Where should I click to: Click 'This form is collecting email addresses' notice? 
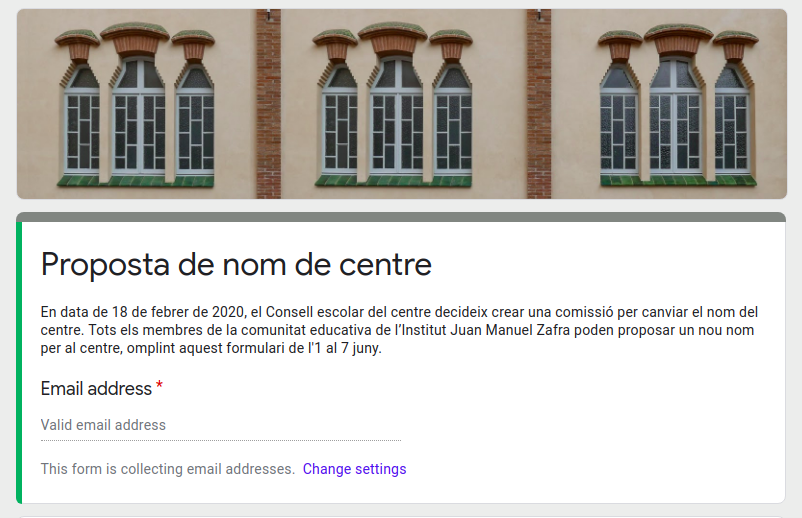(167, 469)
